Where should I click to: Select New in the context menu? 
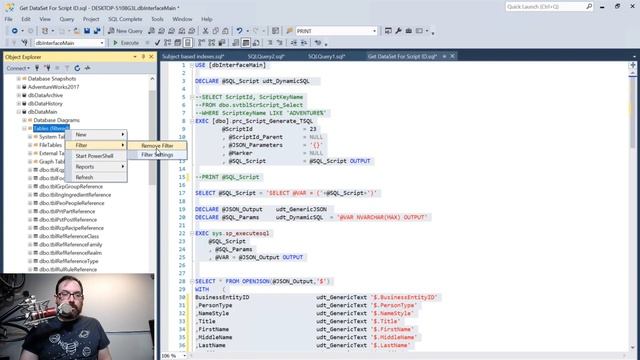tap(96, 134)
